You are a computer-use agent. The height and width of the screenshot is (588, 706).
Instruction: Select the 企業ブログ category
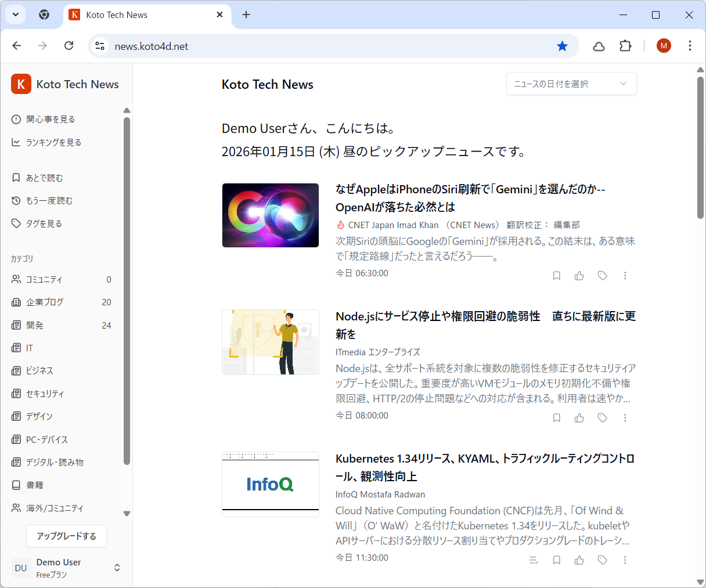point(62,302)
